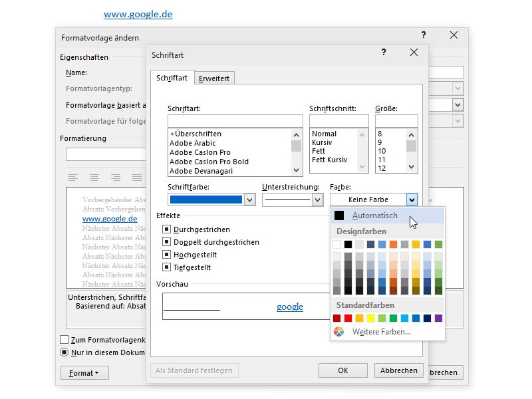
Task: Open the Format button dropdown
Action: pyautogui.click(x=84, y=373)
